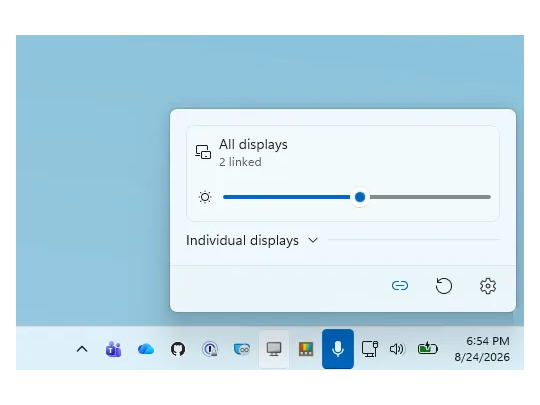540x405 pixels.
Task: Click the battery charging tray icon
Action: 427,349
